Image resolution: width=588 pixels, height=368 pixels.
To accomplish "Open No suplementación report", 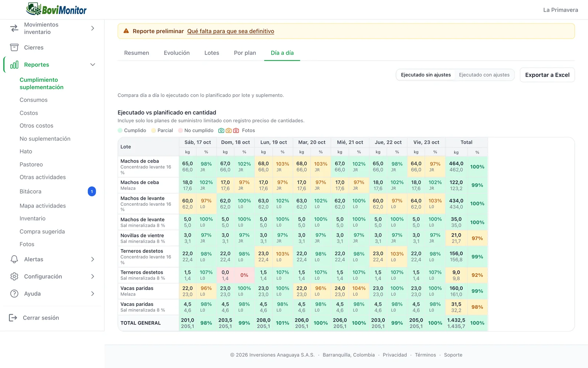I will click(x=45, y=139).
